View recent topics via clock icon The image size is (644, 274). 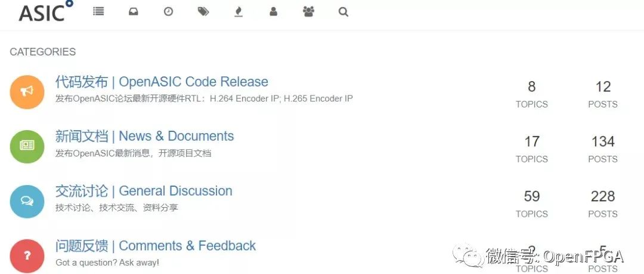coord(168,12)
